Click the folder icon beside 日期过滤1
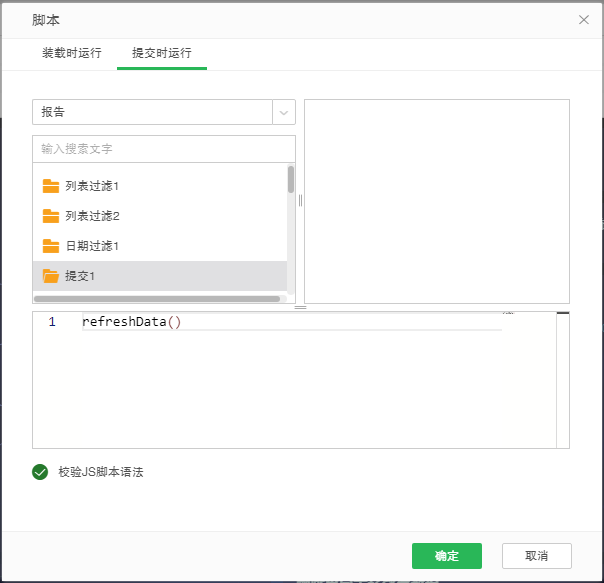 [51, 246]
